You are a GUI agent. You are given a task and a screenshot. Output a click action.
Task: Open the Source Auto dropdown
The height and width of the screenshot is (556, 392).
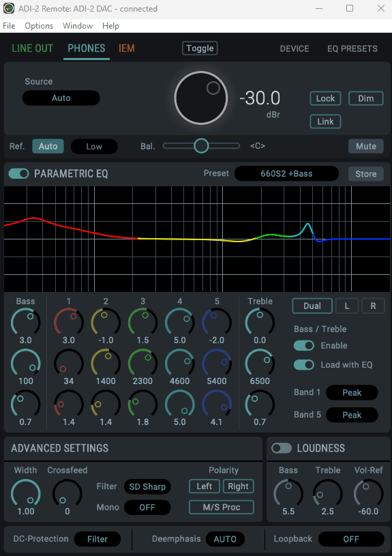61,98
